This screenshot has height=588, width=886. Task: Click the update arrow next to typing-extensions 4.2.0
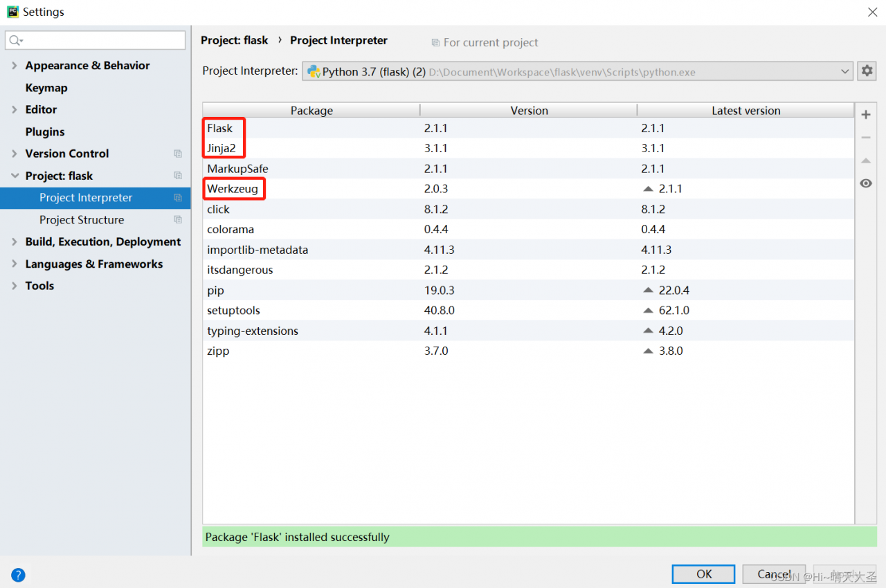(648, 331)
